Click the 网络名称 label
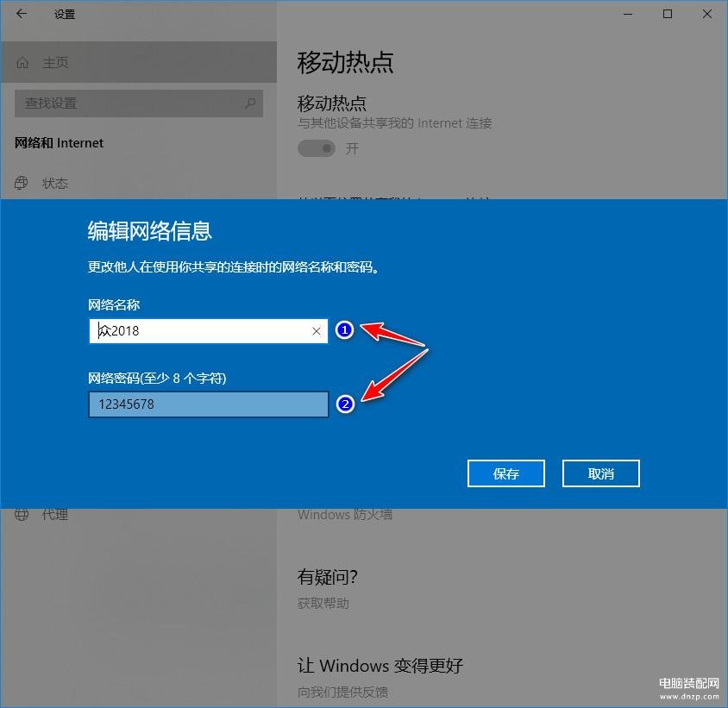This screenshot has height=708, width=728. pyautogui.click(x=114, y=305)
